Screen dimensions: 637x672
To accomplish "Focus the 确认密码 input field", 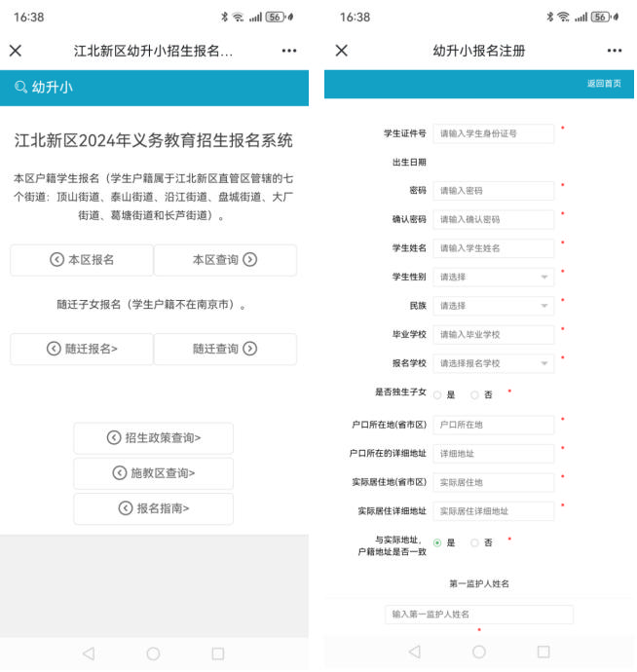I will (x=494, y=219).
